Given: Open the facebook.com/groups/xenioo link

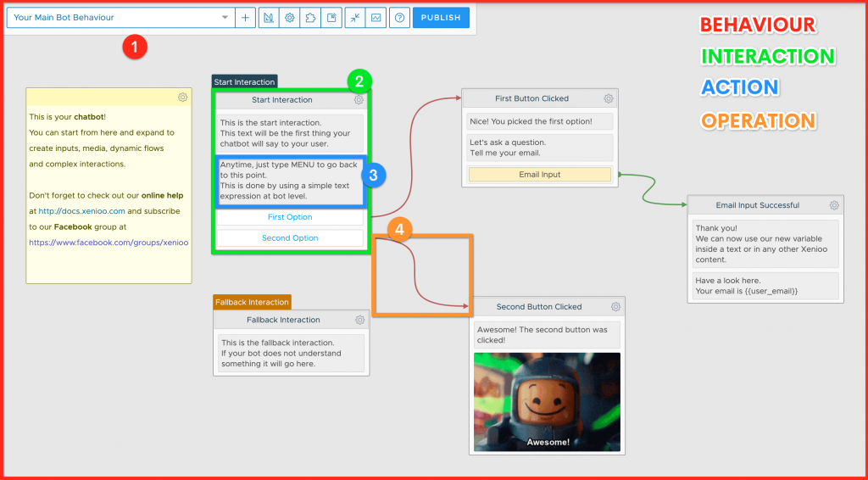Looking at the screenshot, I should (108, 243).
